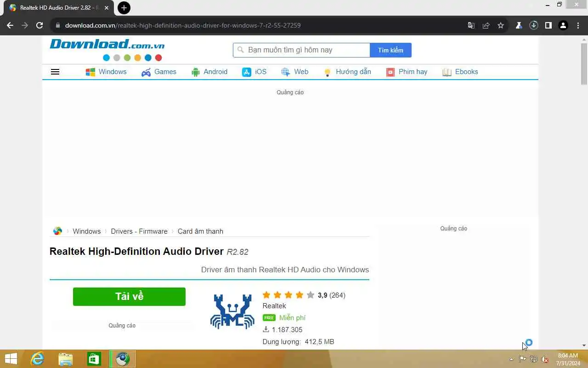Open the Chrome three-dot menu
588x368 pixels.
coord(578,25)
